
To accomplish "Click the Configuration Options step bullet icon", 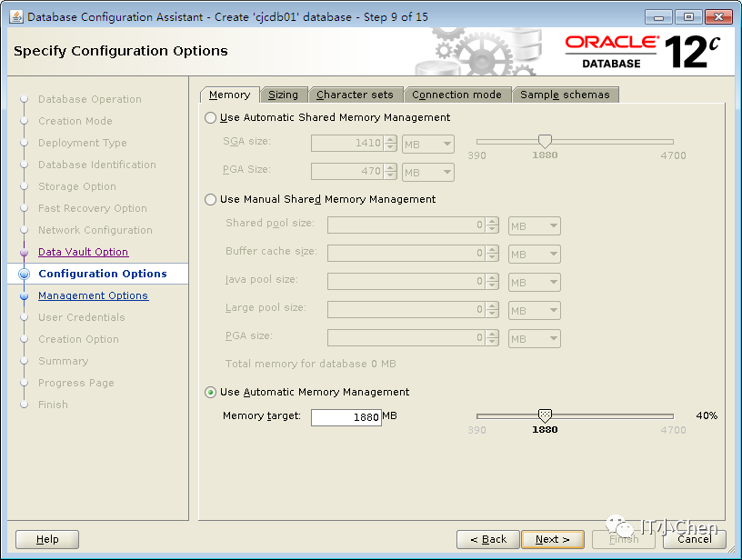I will pos(25,274).
